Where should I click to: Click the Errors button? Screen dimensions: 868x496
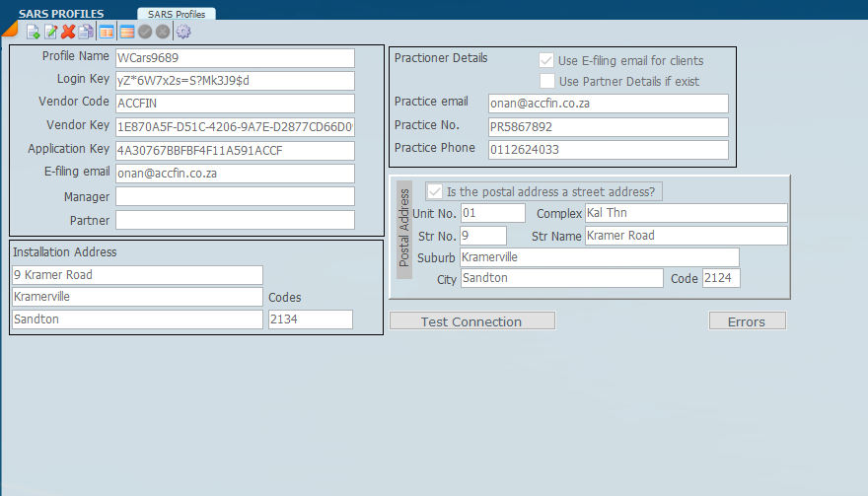pyautogui.click(x=747, y=321)
